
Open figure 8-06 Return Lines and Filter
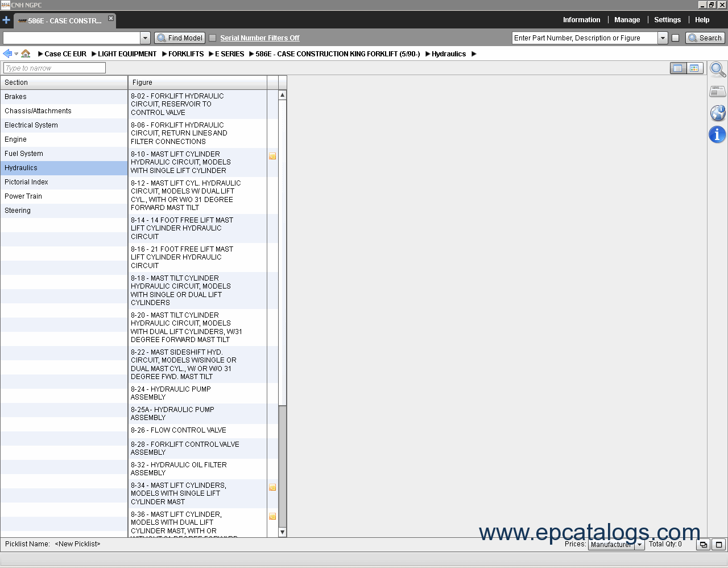click(x=198, y=133)
